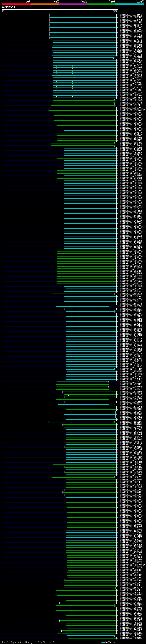Click hit label UniRef100_B4PIA1
This screenshot has width=146, height=644.
click(x=131, y=334)
